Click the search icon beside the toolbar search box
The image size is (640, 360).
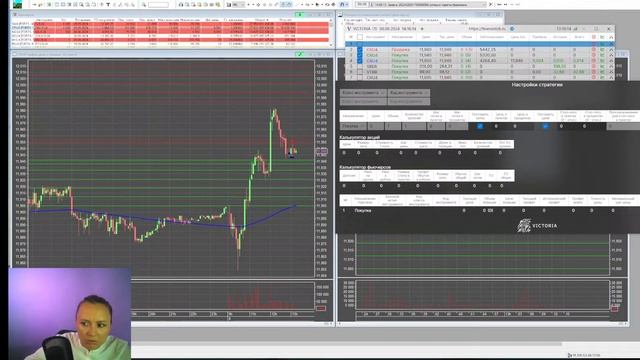click(144, 4)
